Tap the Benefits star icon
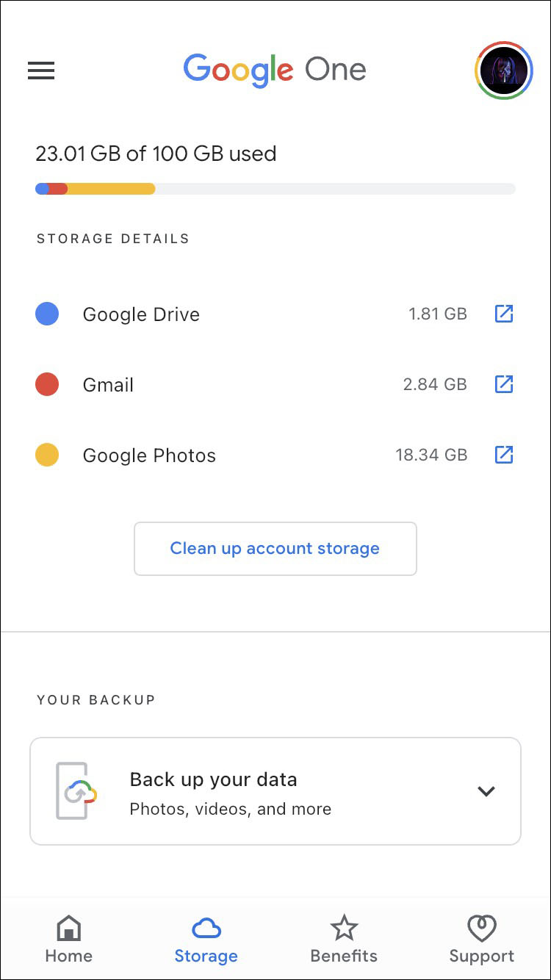 344,928
